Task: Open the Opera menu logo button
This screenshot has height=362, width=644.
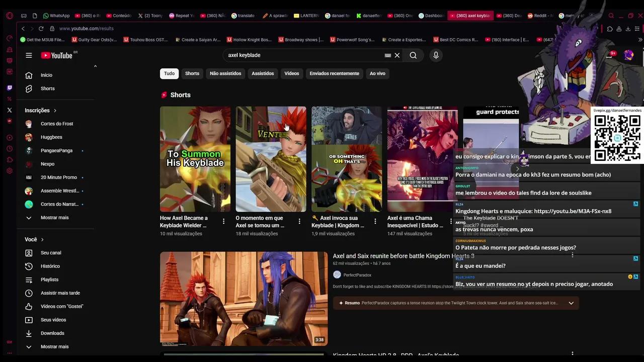Action: point(9,16)
